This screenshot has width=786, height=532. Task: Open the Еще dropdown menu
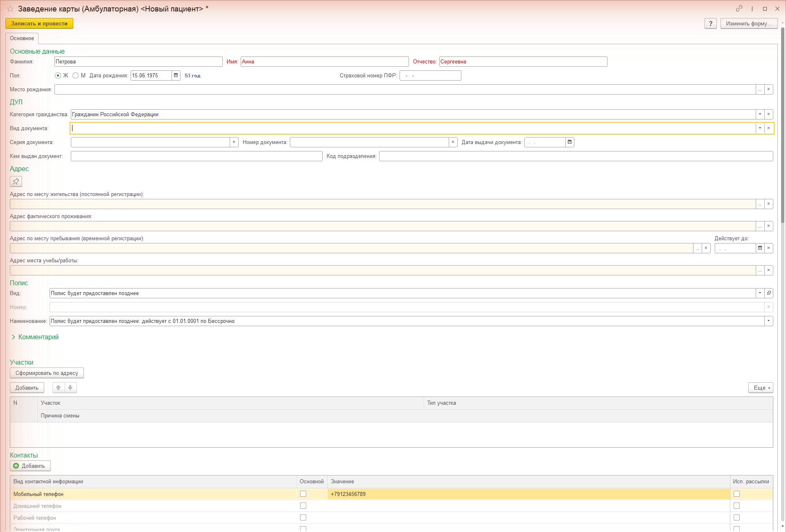click(761, 388)
